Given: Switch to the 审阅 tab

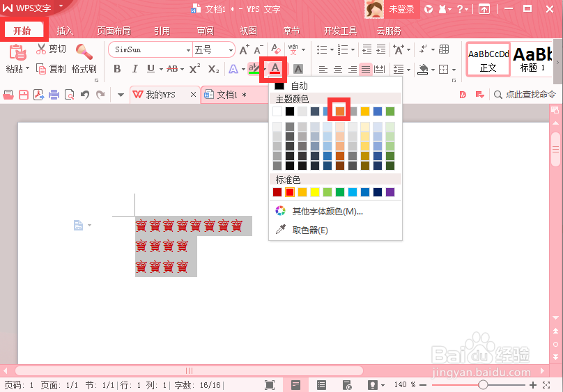Looking at the screenshot, I should tap(206, 31).
